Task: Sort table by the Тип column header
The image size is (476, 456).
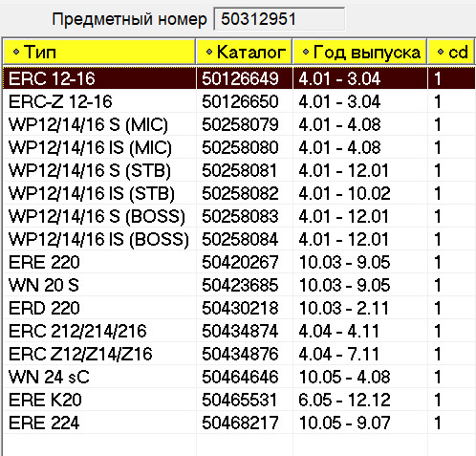Action: coord(99,52)
